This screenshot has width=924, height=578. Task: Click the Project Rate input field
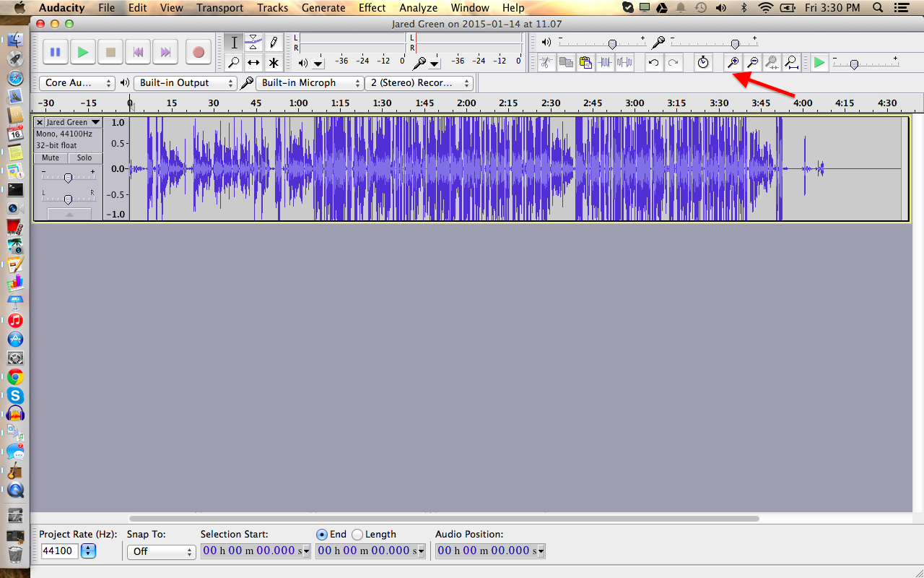(x=60, y=551)
